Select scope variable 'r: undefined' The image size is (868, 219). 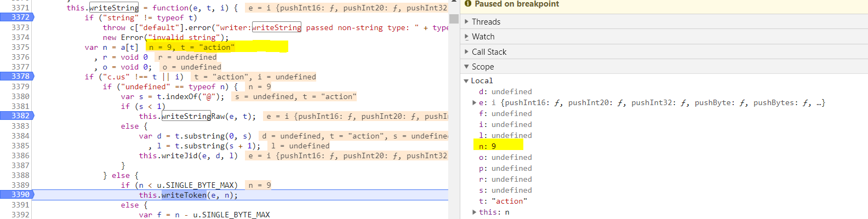point(505,179)
